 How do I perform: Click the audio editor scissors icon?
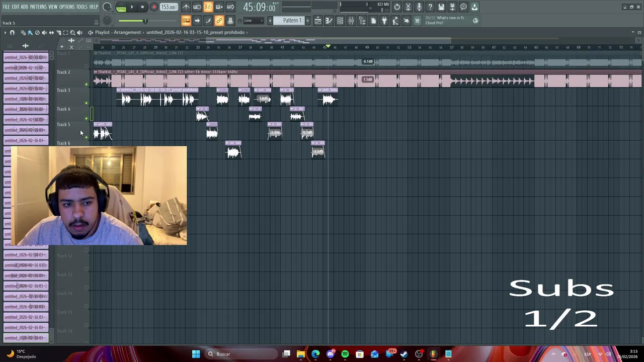408,7
